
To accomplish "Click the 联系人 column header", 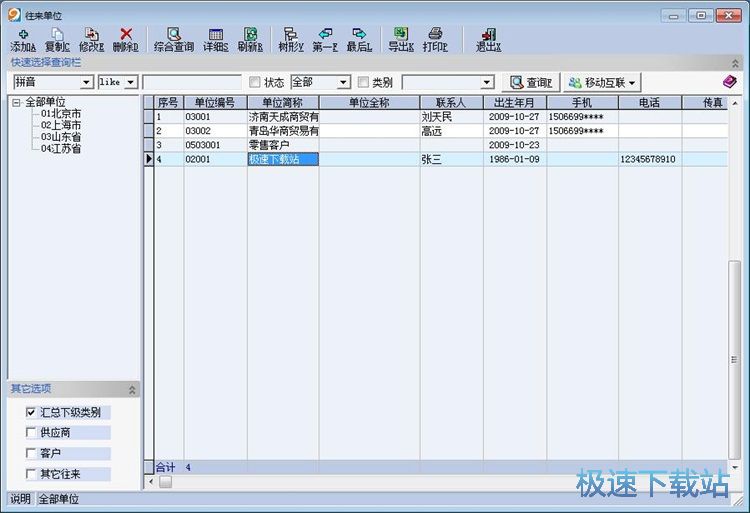I will tap(452, 103).
